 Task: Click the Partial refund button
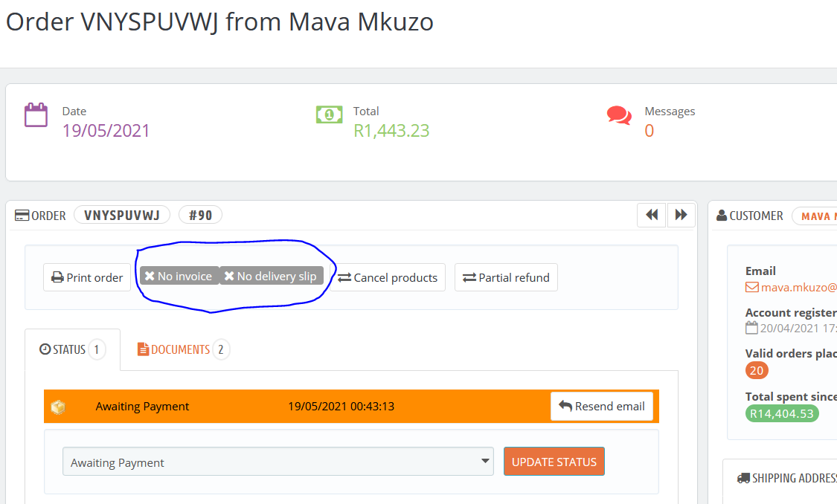[506, 277]
